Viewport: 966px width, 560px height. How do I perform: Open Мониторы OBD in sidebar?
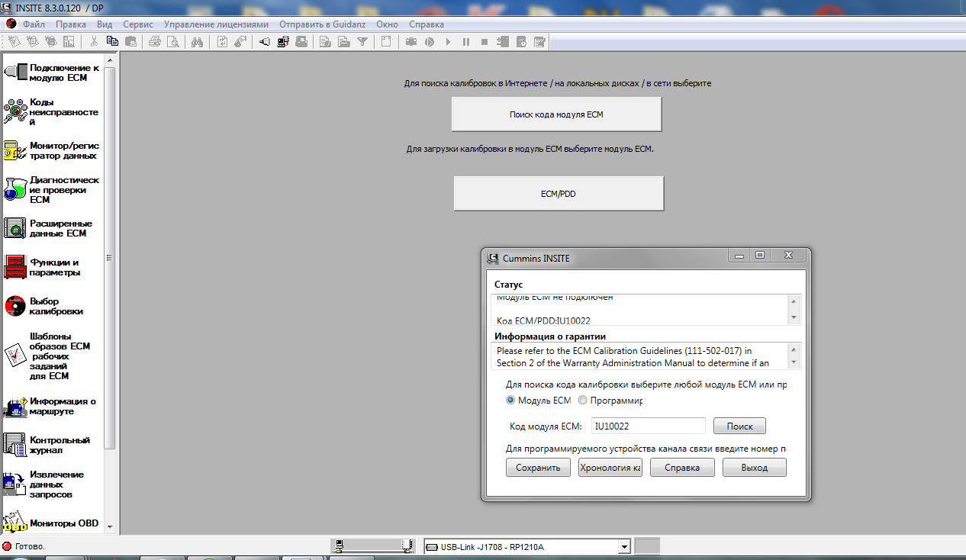52,523
